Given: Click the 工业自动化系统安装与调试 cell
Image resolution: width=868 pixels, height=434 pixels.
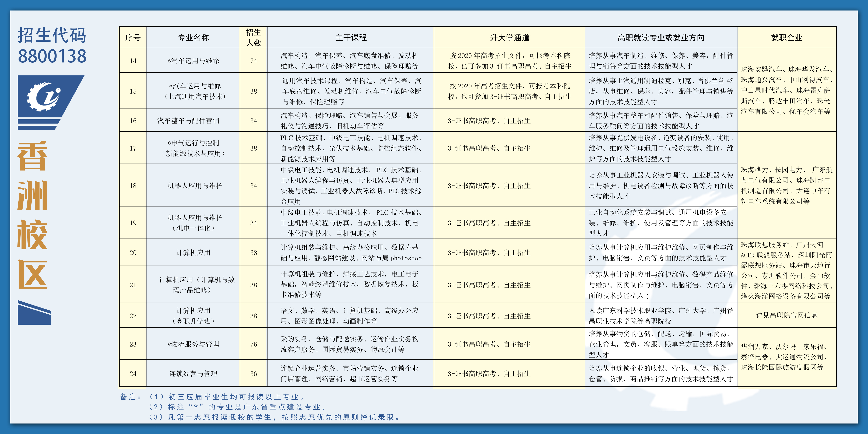Looking at the screenshot, I should (x=661, y=223).
